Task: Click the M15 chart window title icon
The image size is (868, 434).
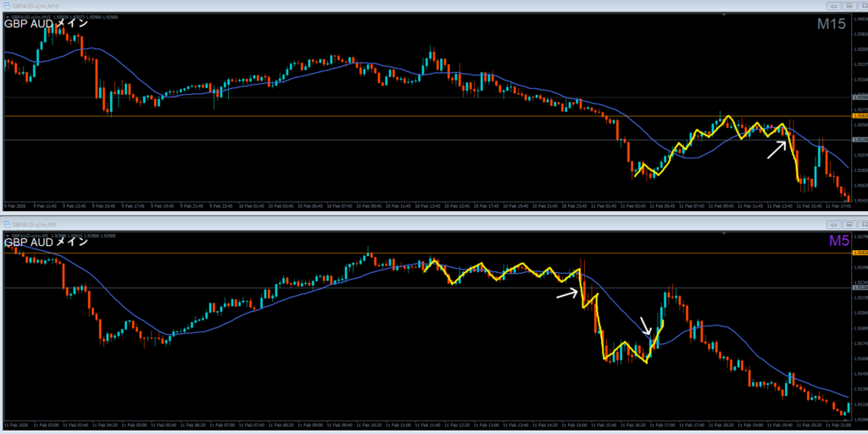Action: point(6,6)
